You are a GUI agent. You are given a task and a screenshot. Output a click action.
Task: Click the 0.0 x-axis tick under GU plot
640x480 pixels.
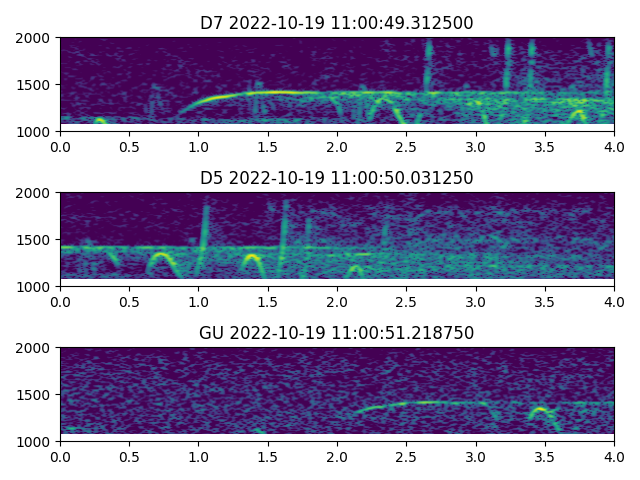pyautogui.click(x=60, y=456)
